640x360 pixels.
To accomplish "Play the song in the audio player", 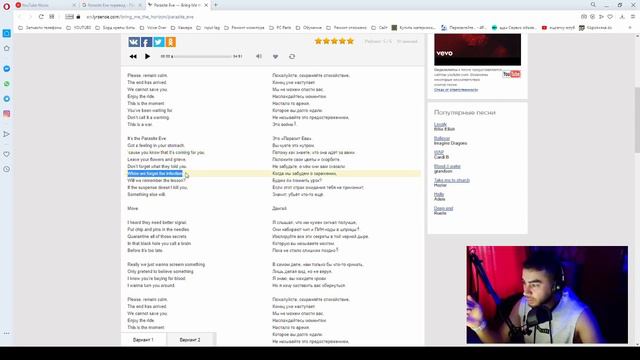I will tap(147, 56).
